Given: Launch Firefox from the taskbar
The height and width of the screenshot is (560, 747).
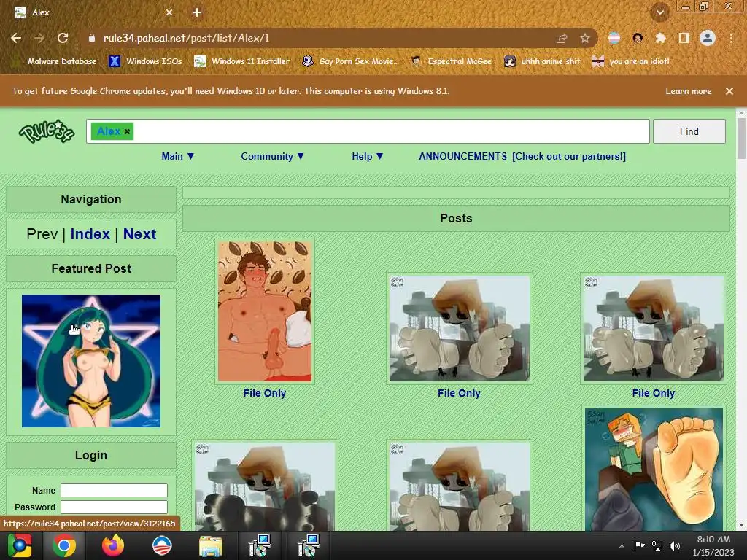Looking at the screenshot, I should point(113,545).
